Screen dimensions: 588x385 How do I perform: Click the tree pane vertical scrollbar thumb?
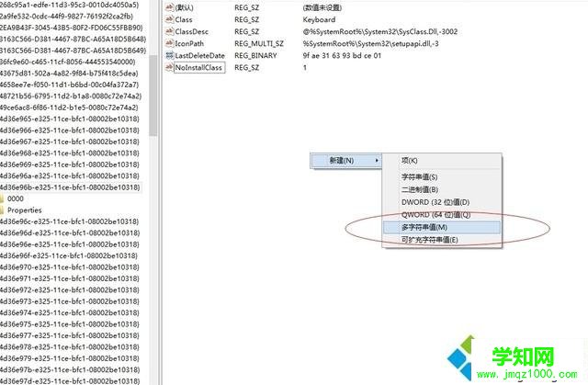coord(153,96)
